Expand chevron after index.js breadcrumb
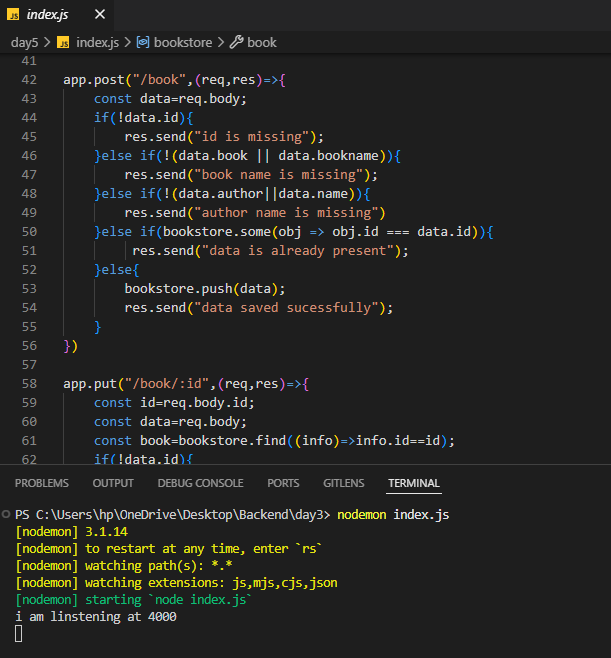This screenshot has width=611, height=658. [x=128, y=42]
